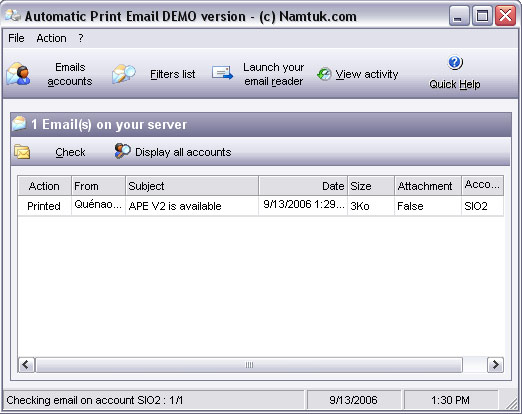Image resolution: width=522 pixels, height=414 pixels.
Task: Click the Filters list magnifier envelope icon
Action: click(x=124, y=74)
